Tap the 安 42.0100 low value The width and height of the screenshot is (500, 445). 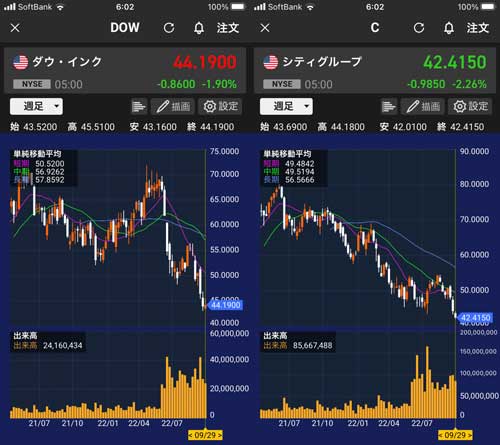click(403, 127)
